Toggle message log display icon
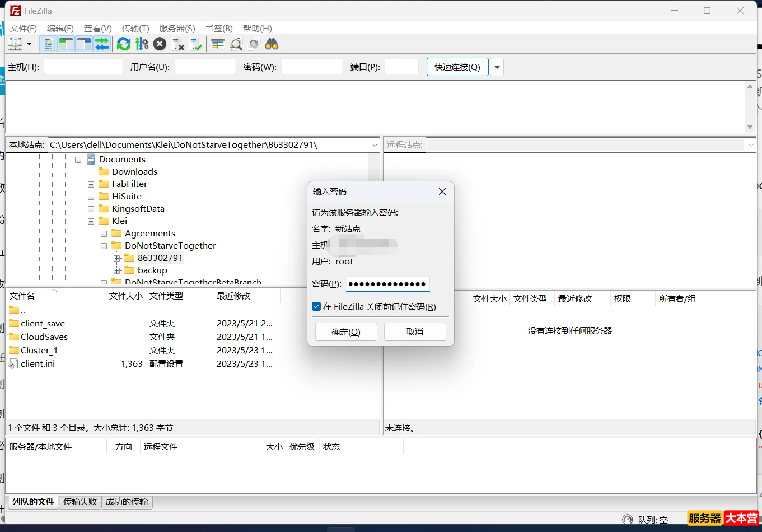 [48, 44]
